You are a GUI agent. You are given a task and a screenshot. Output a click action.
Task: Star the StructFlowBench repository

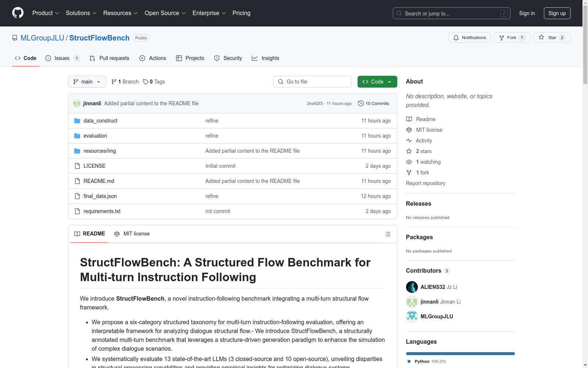tap(552, 38)
